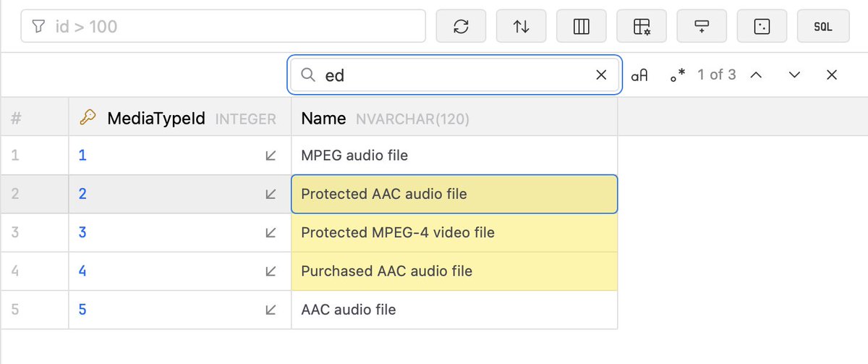
Task: Click the add row icon button
Action: pos(701,27)
